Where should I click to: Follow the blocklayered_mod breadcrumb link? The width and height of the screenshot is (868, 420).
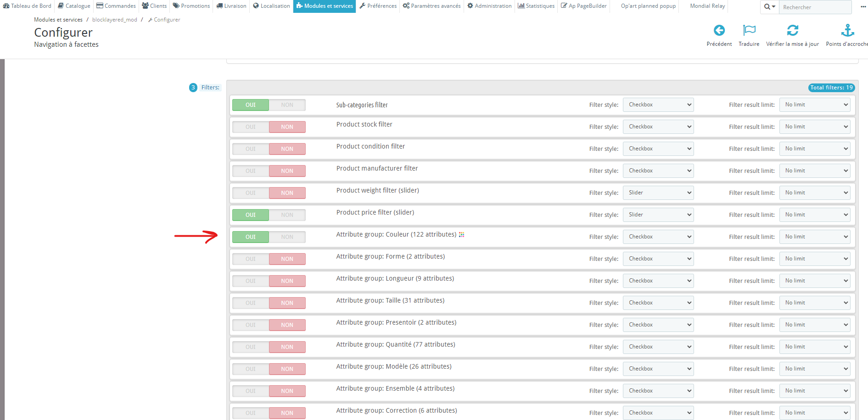pos(115,20)
